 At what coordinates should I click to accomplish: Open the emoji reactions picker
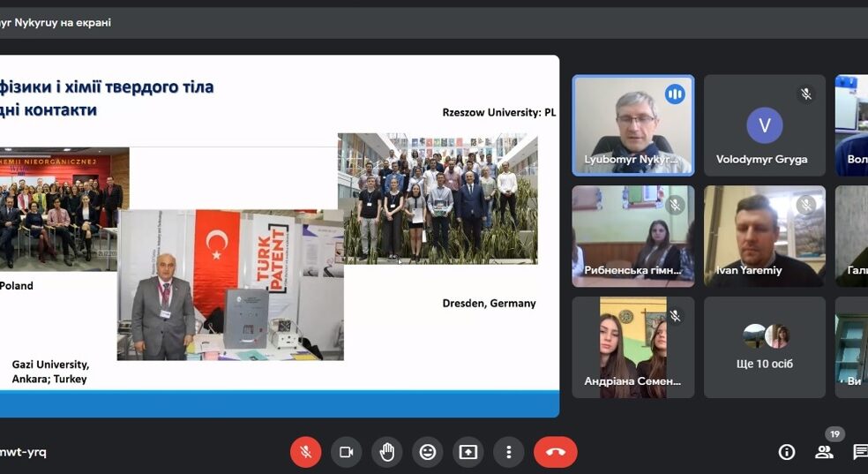(x=428, y=452)
